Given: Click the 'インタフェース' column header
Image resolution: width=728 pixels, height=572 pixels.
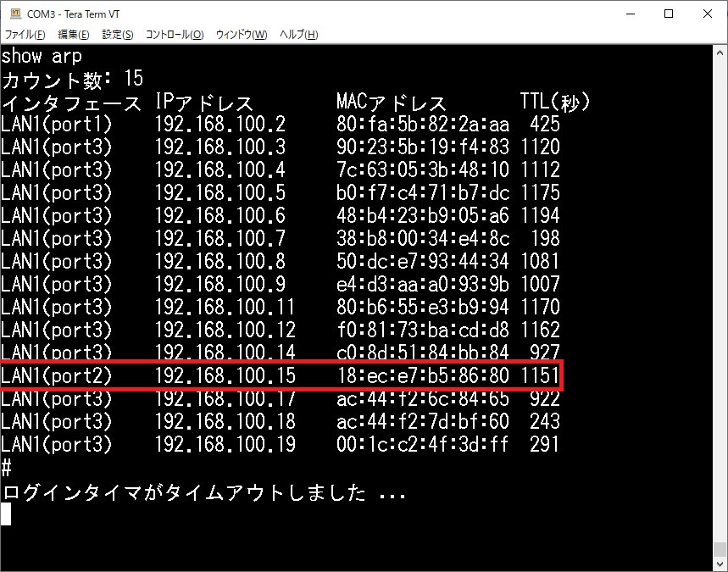Looking at the screenshot, I should point(70,103).
